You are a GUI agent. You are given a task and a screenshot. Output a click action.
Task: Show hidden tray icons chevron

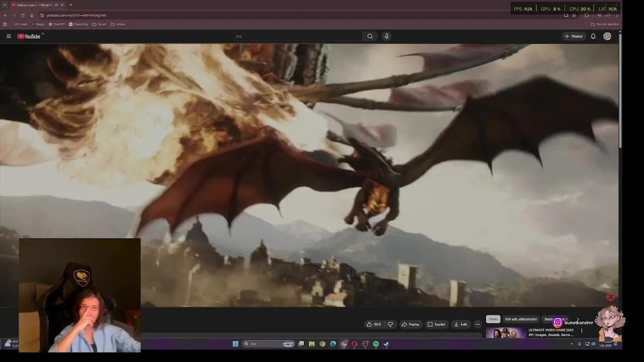coord(572,344)
